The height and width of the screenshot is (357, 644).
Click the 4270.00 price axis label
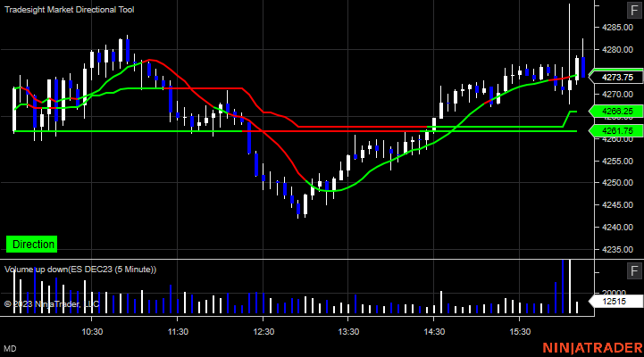pos(617,95)
